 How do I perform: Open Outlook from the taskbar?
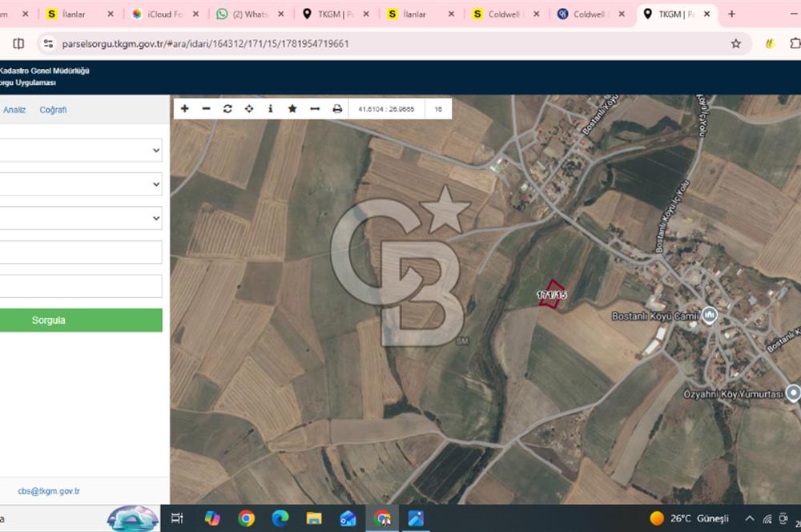[x=348, y=518]
